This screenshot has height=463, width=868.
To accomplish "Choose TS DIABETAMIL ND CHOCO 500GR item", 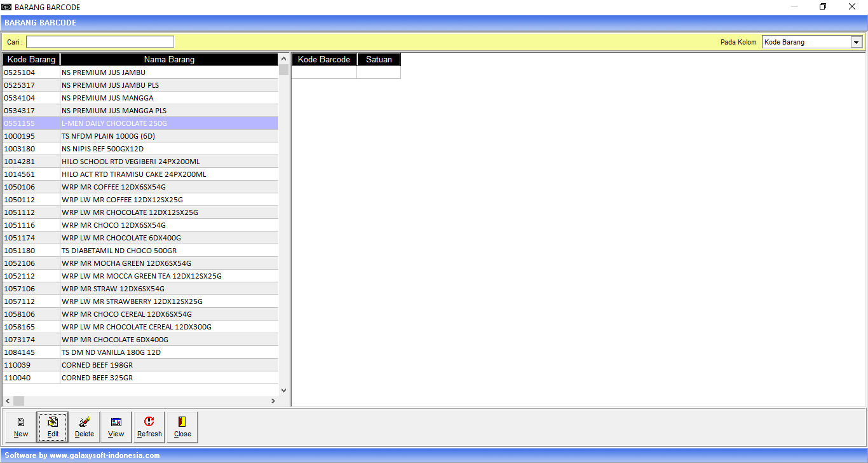I will click(x=119, y=251).
